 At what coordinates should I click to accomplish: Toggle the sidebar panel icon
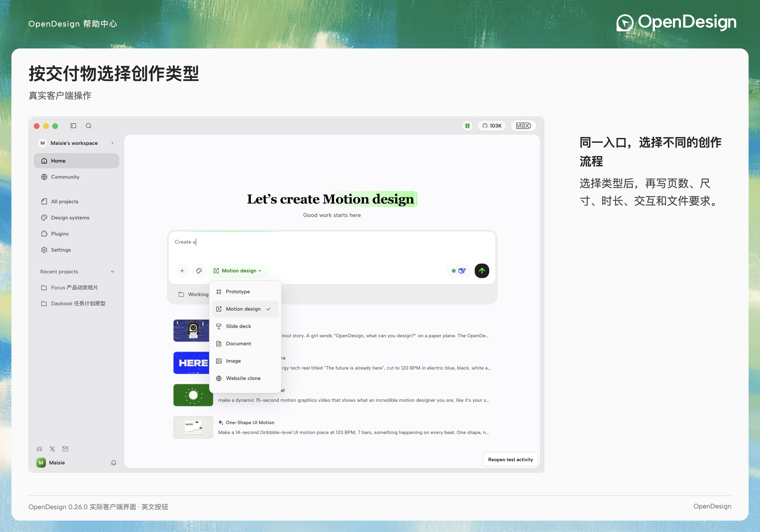tap(73, 126)
